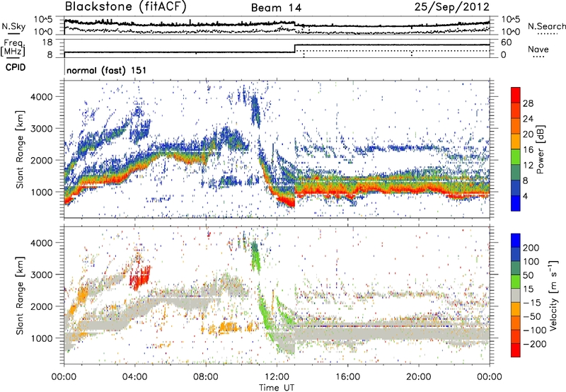Click 'normal (fast) 151' CPID text
Viewport: 566px width, 392px height.
[x=107, y=70]
